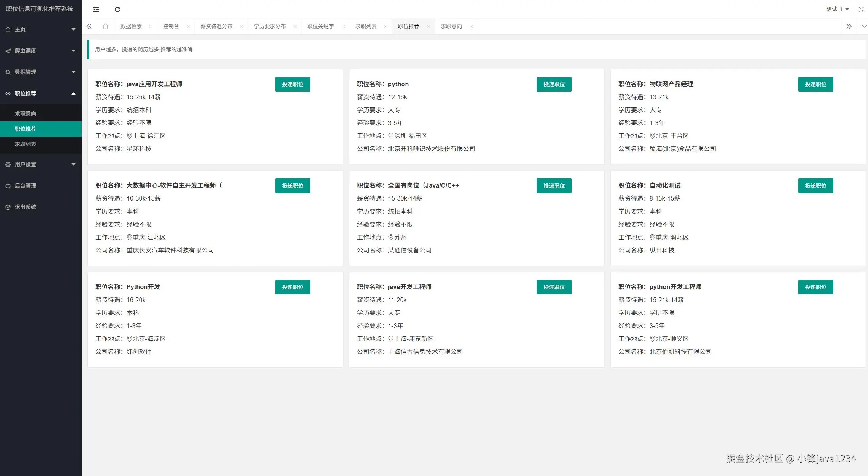Open tab options dropdown arrow

click(864, 26)
